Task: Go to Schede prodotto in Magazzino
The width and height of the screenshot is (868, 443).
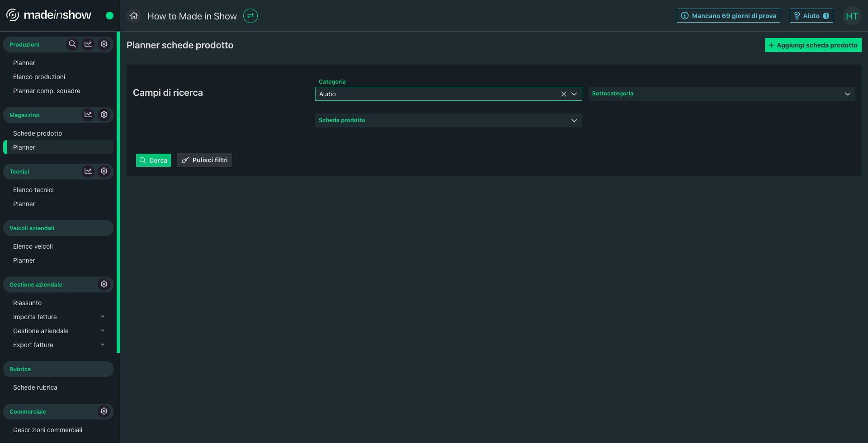Action: (x=38, y=133)
